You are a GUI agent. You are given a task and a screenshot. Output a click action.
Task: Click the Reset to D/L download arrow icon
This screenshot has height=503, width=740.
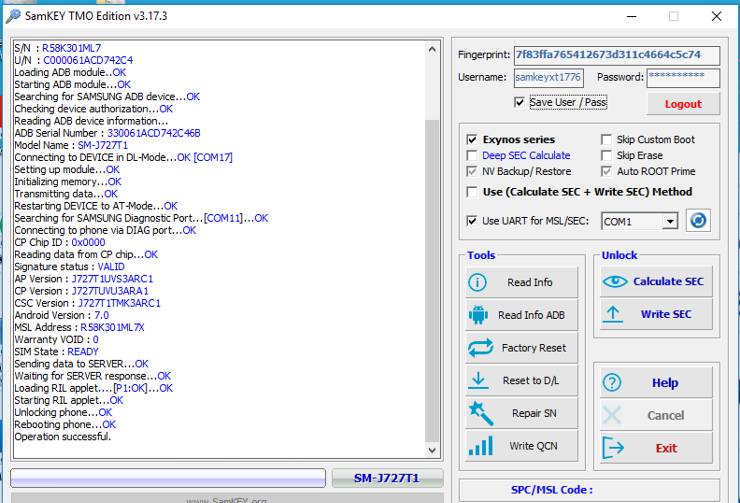click(x=478, y=380)
